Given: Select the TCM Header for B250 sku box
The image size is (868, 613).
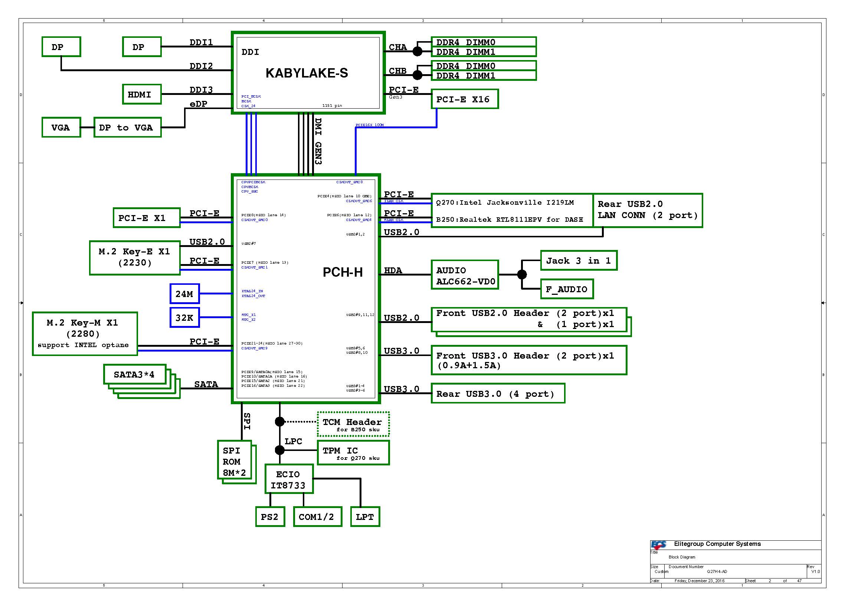Looking at the screenshot, I should point(353,425).
